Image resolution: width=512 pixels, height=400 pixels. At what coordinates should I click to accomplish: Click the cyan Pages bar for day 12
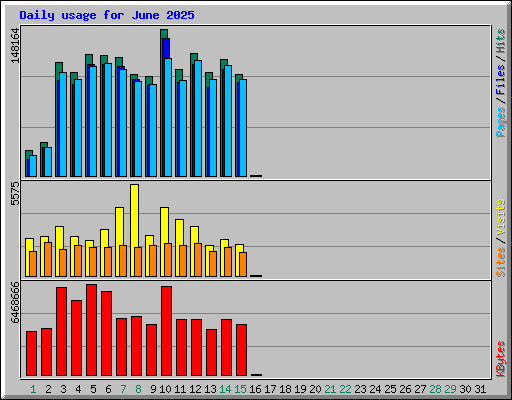click(x=198, y=118)
